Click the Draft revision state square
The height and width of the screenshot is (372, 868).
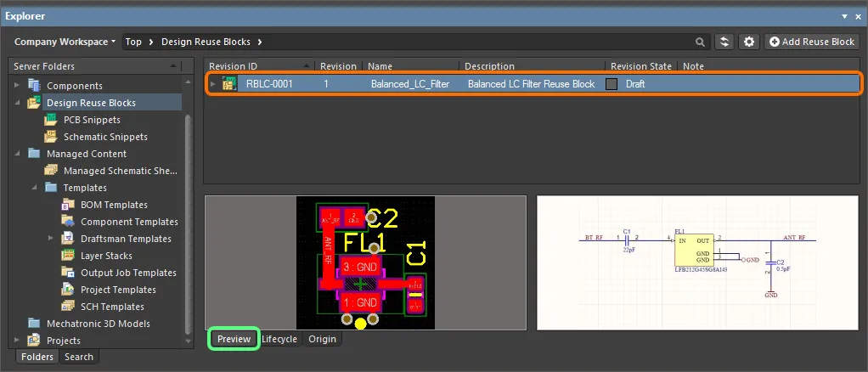pos(612,84)
